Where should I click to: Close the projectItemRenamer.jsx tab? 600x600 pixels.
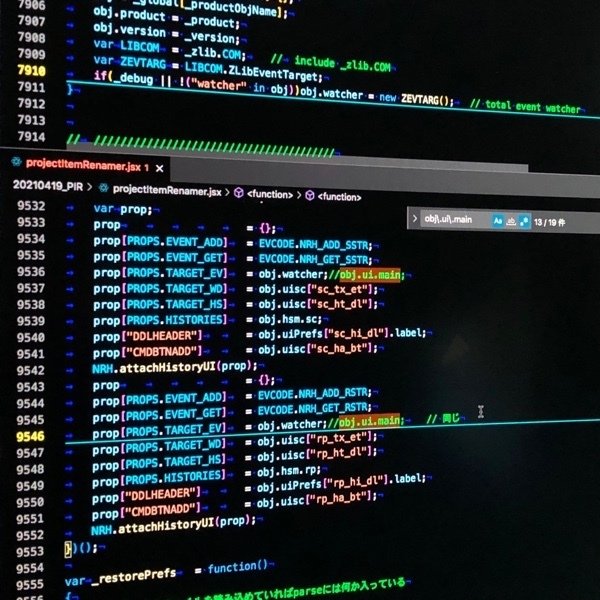(x=160, y=168)
